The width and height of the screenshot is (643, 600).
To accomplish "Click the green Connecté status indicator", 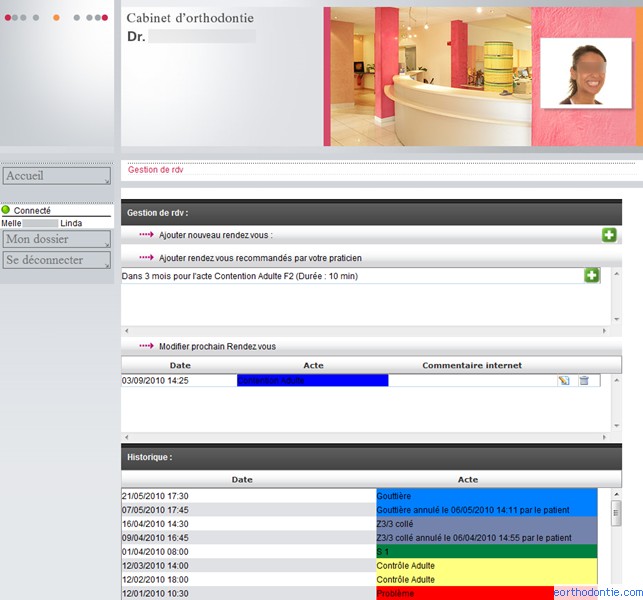I will coord(6,211).
